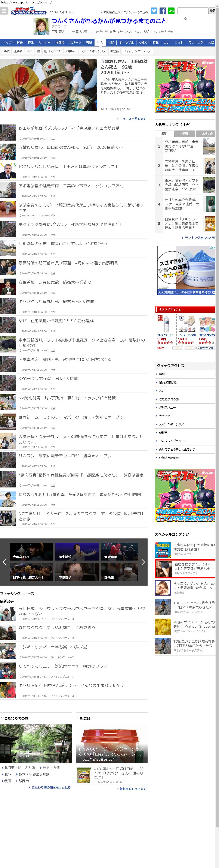Image resolution: width=219 pixels, height=868 pixels.
Task: Switch ranking to 一週間 tab
Action: click(185, 133)
